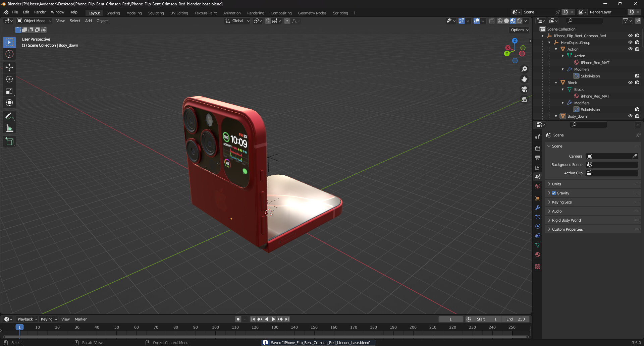Open the Tool properties tab
This screenshot has height=346, width=644.
538,136
